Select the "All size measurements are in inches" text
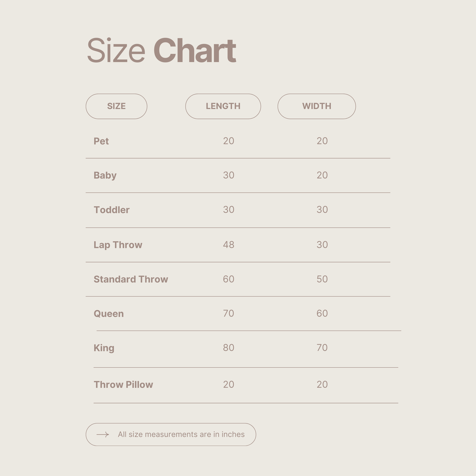This screenshot has width=476, height=476. (181, 434)
